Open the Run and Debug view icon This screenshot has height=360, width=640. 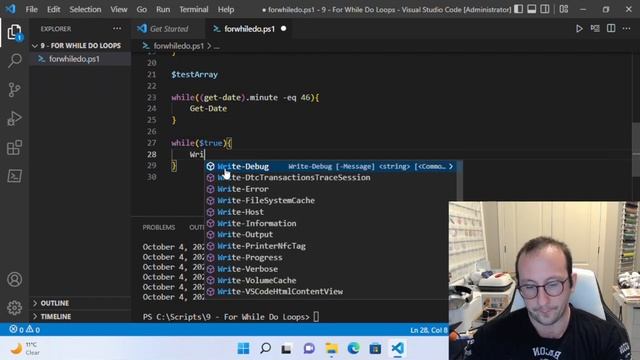coord(14,118)
